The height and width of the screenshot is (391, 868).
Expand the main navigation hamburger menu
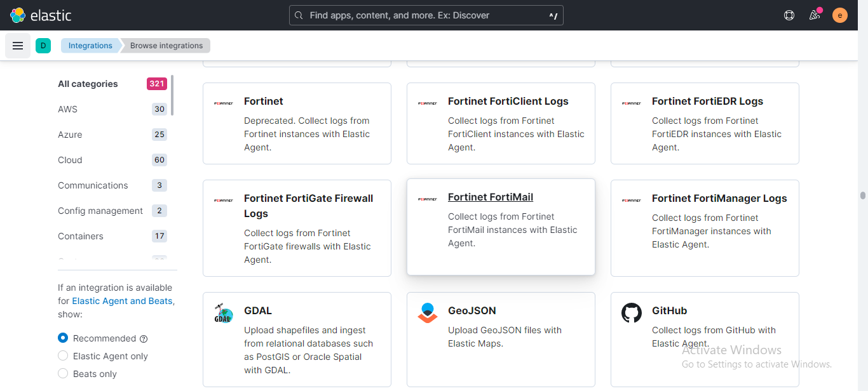[x=18, y=45]
